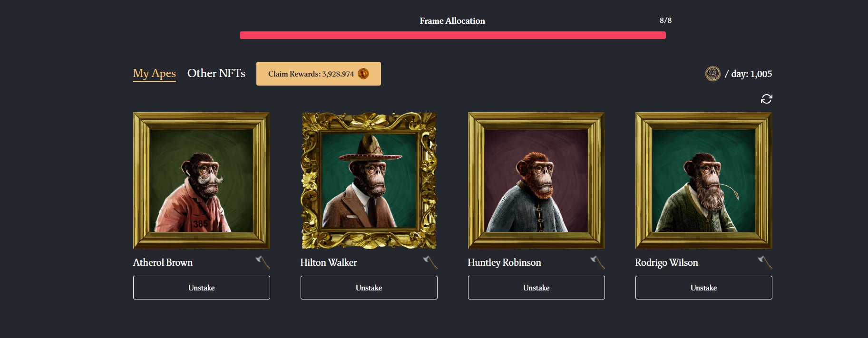The height and width of the screenshot is (338, 868).
Task: Click the orange coin in Claim Rewards
Action: click(363, 74)
